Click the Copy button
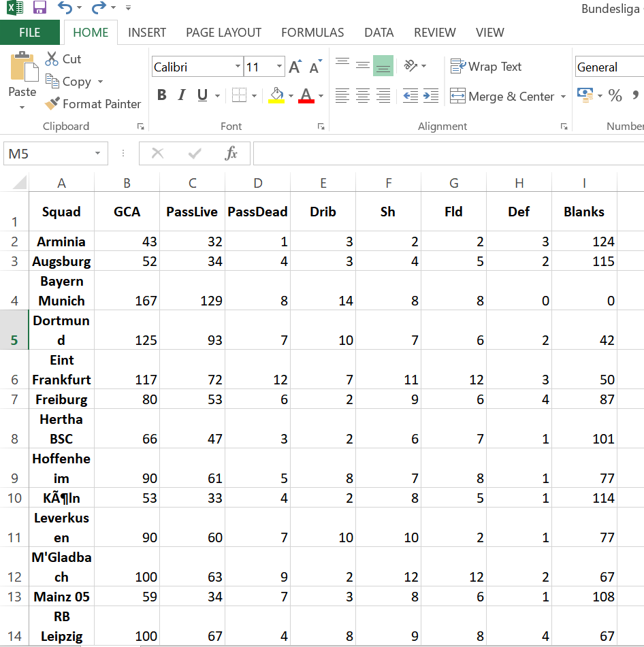Image resolution: width=644 pixels, height=647 pixels. coord(68,81)
